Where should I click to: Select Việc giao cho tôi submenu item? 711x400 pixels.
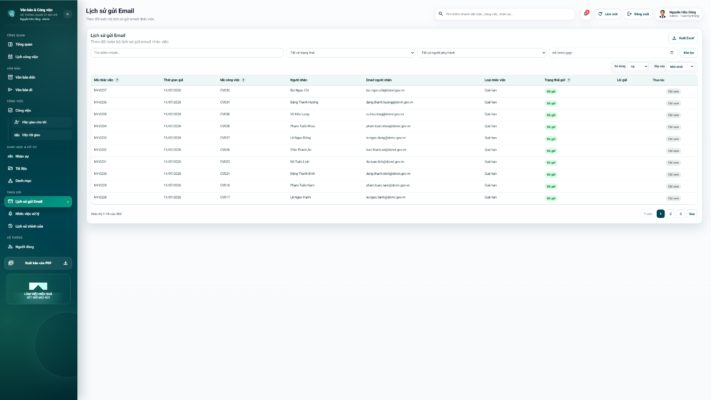41,122
